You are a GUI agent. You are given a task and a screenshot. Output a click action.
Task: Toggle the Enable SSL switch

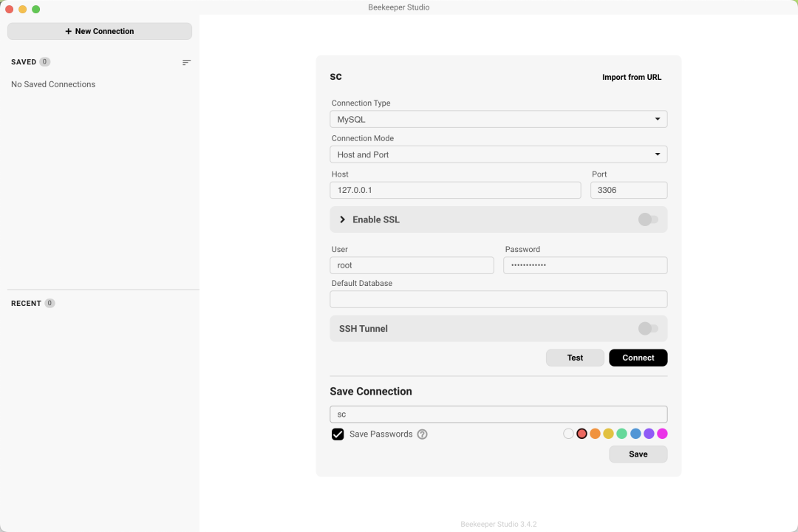click(x=649, y=219)
